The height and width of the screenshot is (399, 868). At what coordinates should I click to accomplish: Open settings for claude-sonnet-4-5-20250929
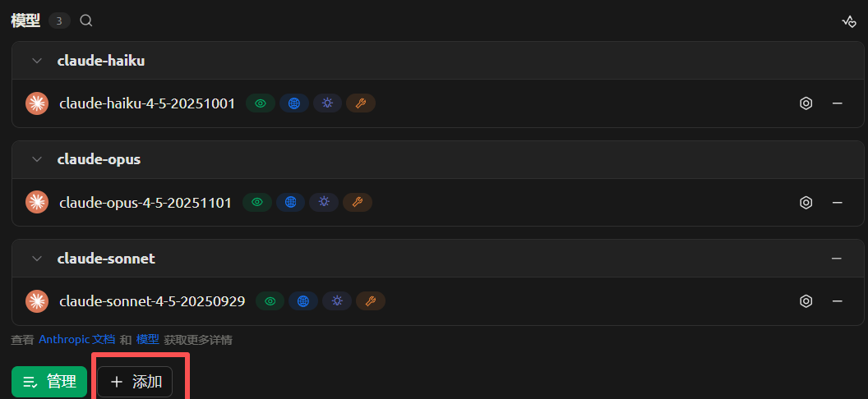pos(806,301)
